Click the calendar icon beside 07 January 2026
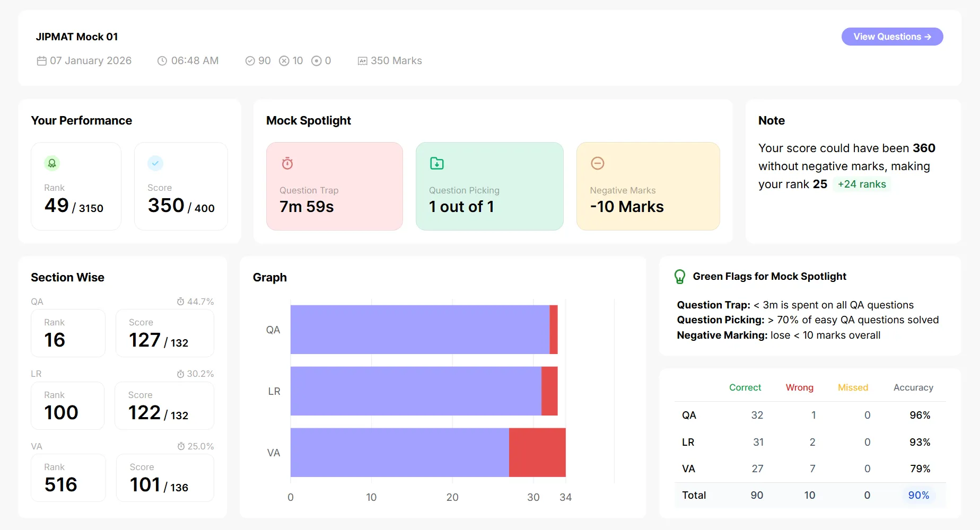The width and height of the screenshot is (980, 530). pos(41,61)
